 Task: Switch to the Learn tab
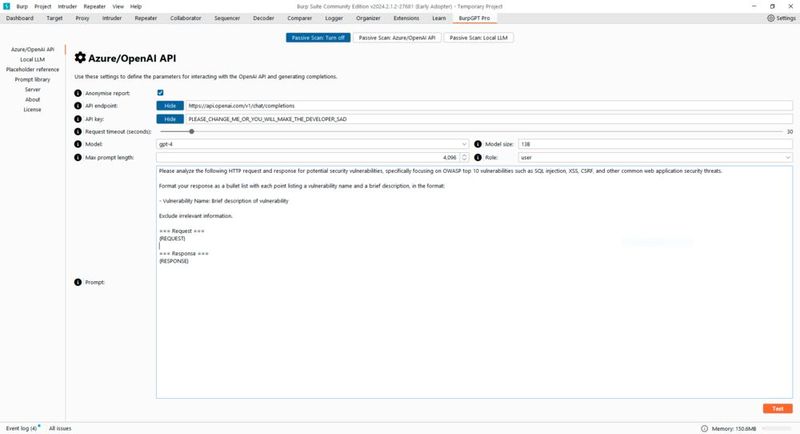tap(439, 18)
